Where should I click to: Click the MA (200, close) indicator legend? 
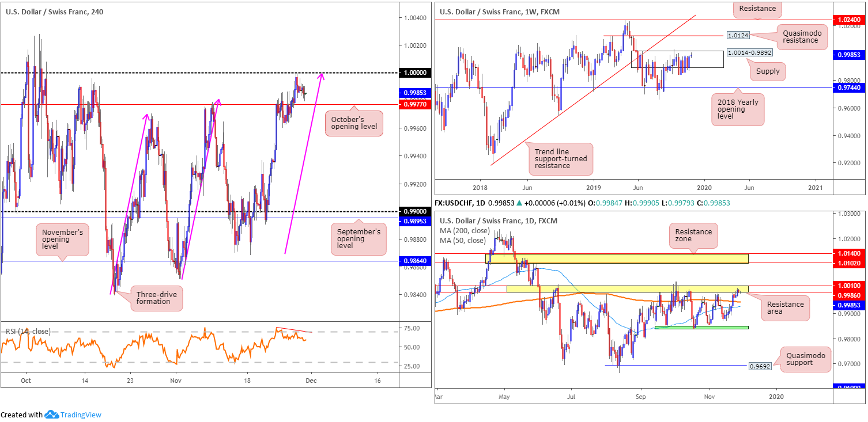(463, 231)
